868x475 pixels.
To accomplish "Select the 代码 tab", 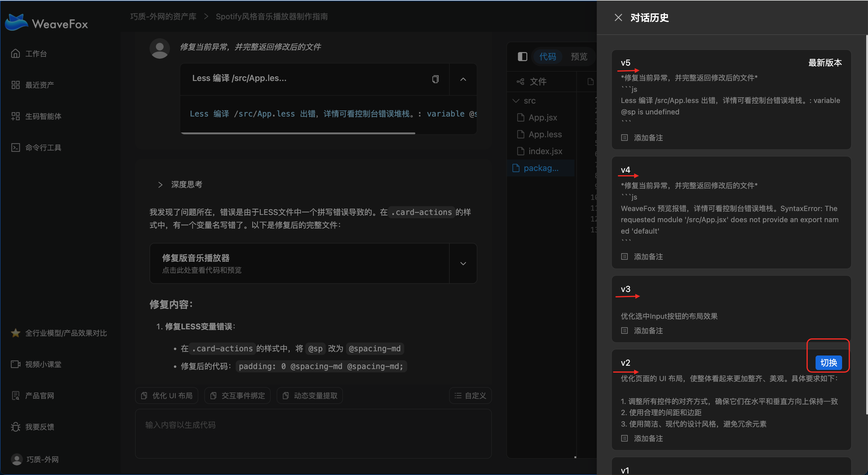I will tap(548, 57).
